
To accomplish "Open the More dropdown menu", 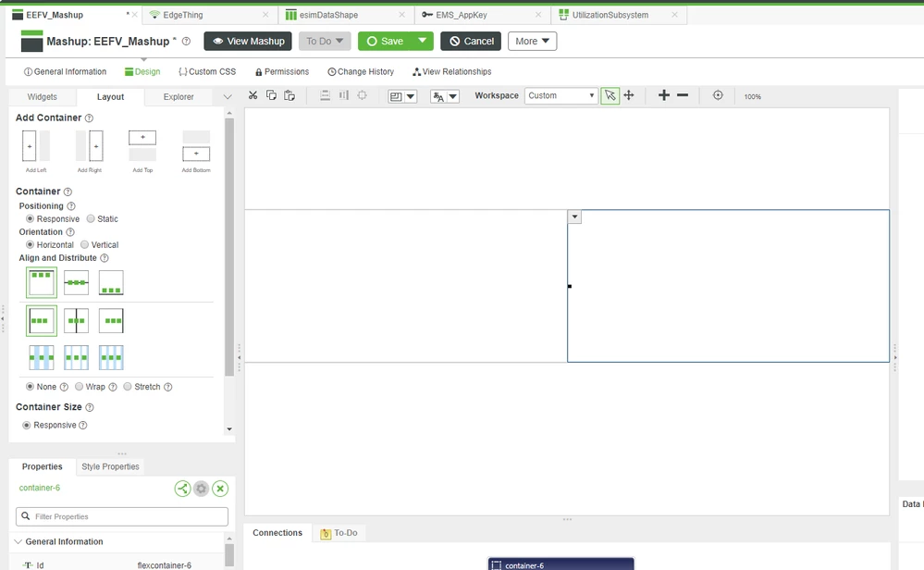I will (x=532, y=42).
